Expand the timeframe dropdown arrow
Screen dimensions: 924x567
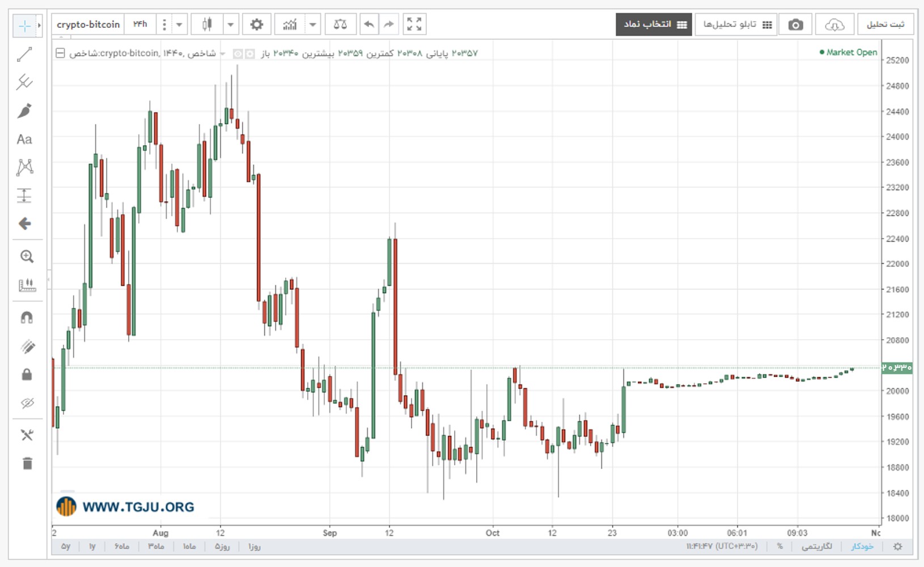click(x=179, y=24)
